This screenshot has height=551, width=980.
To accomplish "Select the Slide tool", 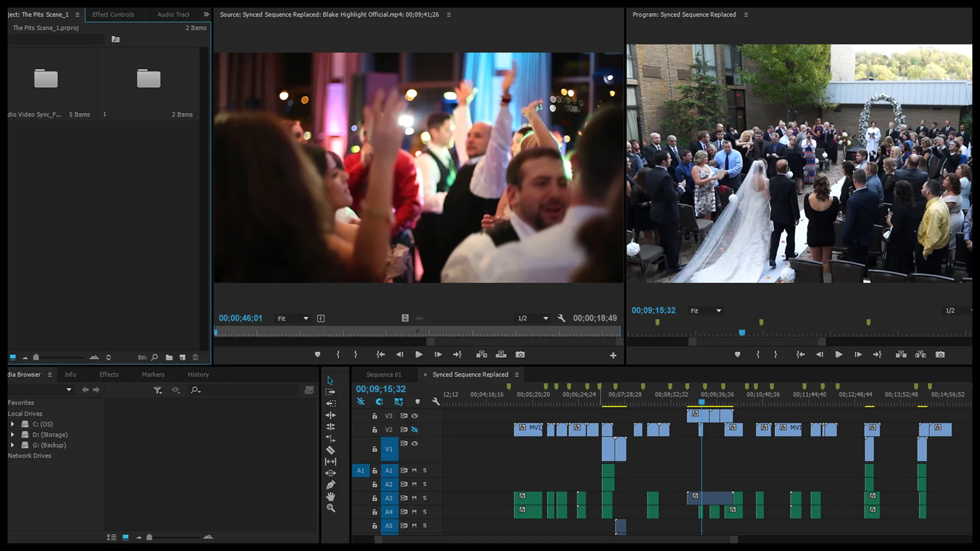I will [x=330, y=473].
